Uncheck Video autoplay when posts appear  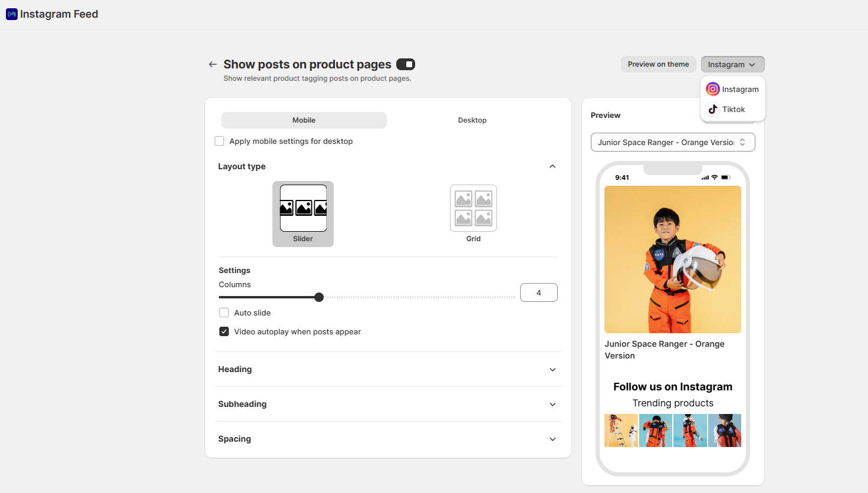[x=224, y=331]
